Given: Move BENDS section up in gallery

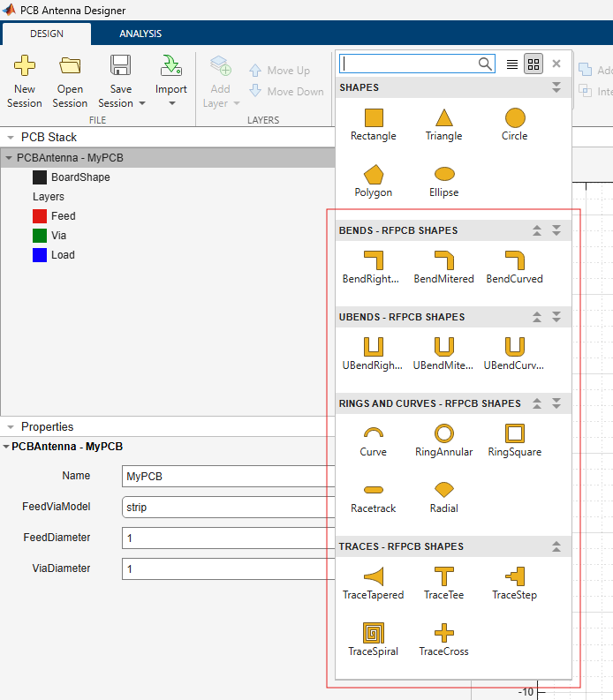Looking at the screenshot, I should click(x=537, y=230).
